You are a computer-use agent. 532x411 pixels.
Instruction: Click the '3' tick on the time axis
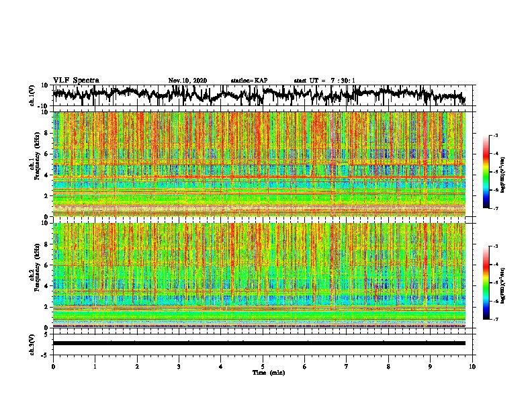179,367
